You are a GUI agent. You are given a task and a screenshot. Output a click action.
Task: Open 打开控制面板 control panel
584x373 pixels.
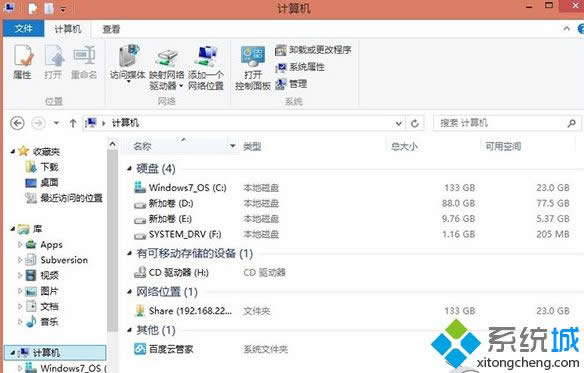(253, 69)
